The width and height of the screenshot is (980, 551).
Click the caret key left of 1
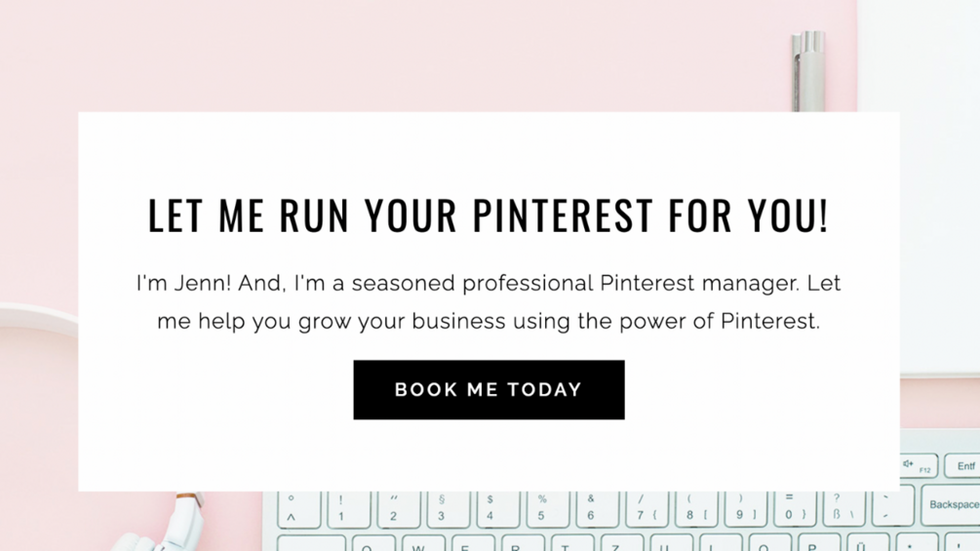tap(294, 508)
